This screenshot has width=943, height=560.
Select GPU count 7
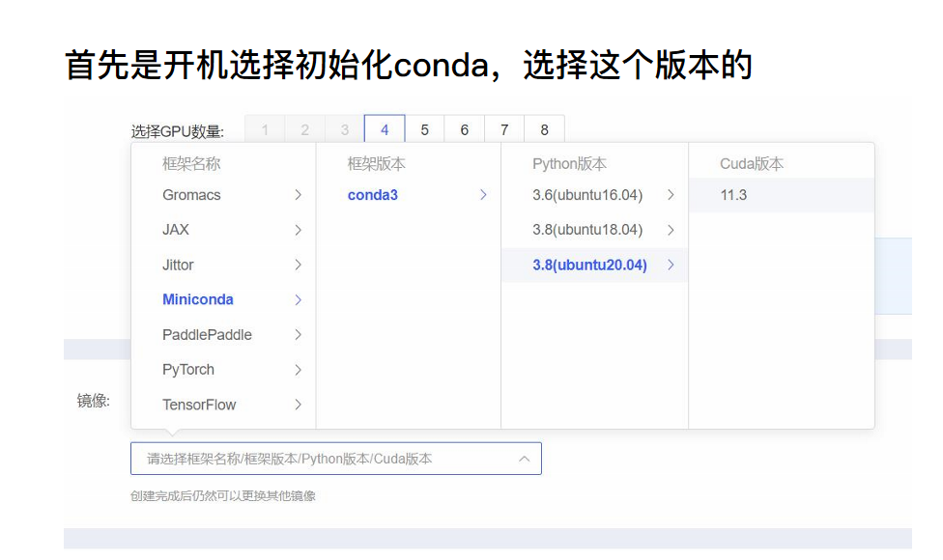tap(504, 130)
